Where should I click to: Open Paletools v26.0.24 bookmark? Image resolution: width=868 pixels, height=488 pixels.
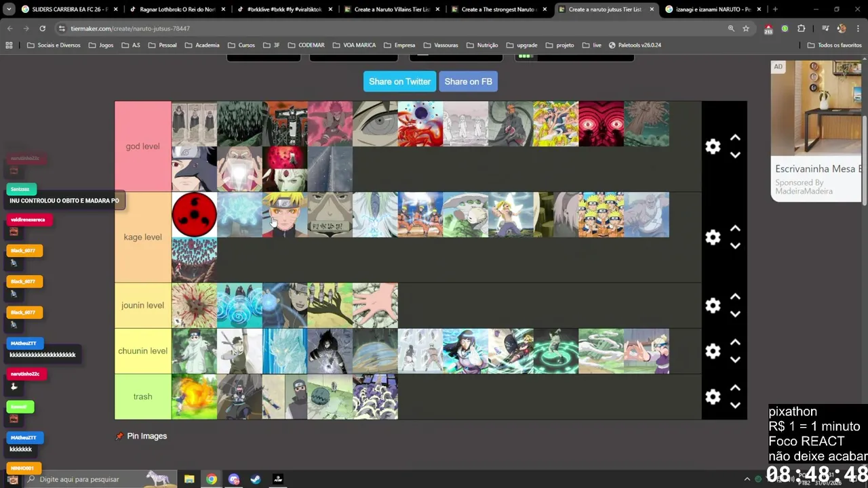[x=635, y=45]
